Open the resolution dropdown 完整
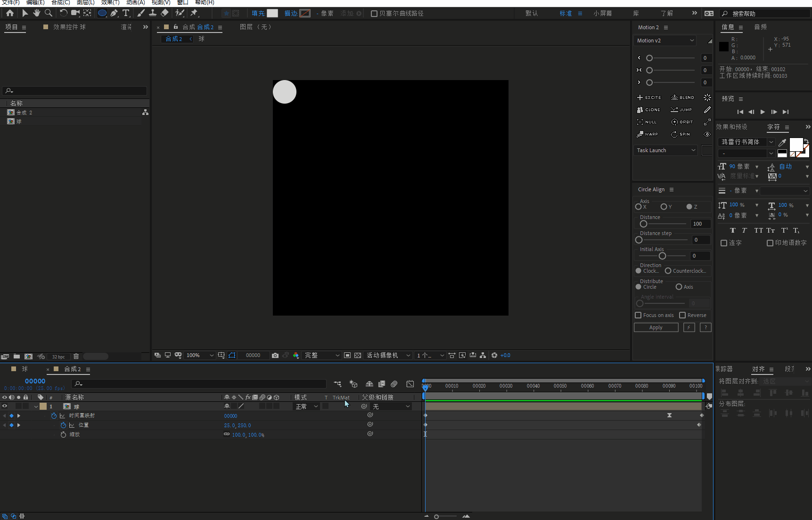 (x=322, y=355)
